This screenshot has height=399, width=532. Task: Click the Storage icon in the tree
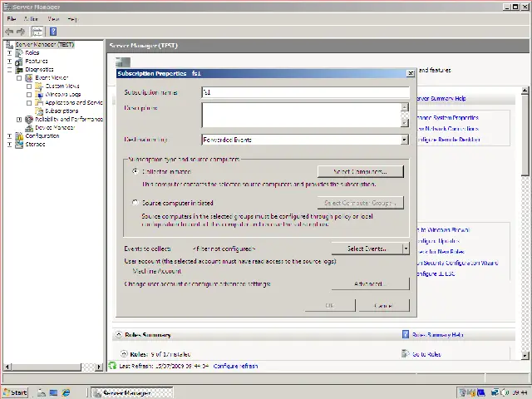19,144
